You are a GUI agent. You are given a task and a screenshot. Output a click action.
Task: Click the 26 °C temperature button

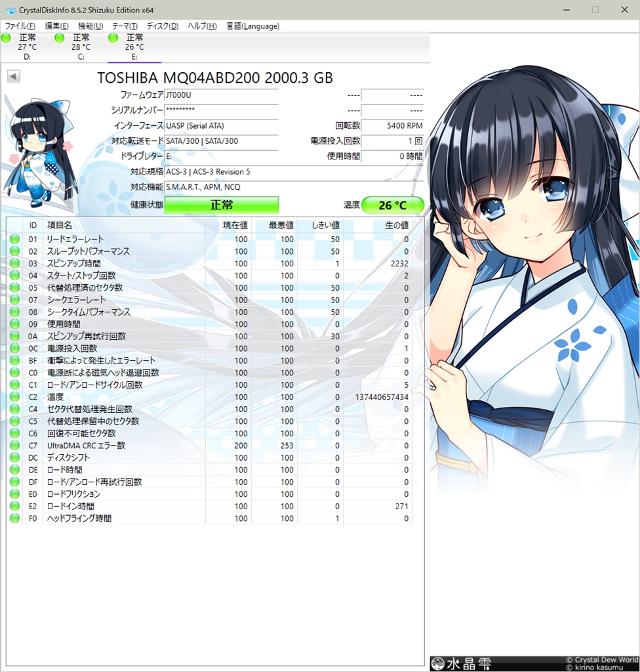point(393,205)
